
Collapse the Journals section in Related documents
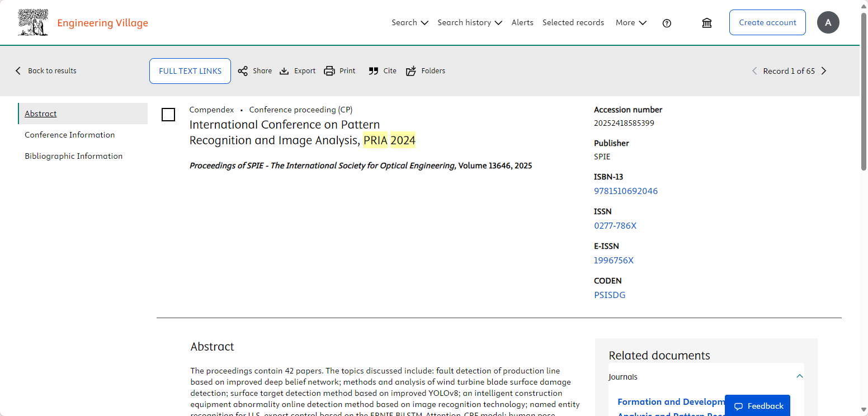(799, 376)
